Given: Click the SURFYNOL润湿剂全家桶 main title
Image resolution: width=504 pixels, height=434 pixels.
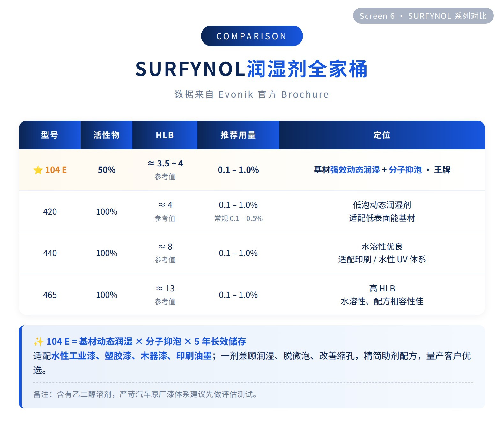Looking at the screenshot, I should point(252,69).
